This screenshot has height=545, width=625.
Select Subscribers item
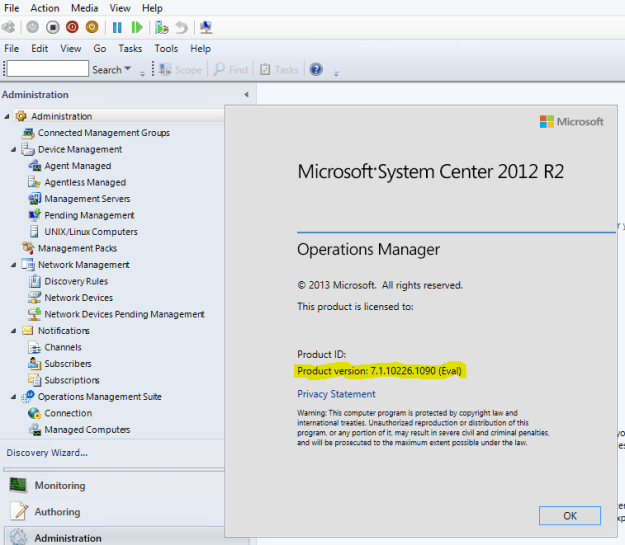click(68, 364)
